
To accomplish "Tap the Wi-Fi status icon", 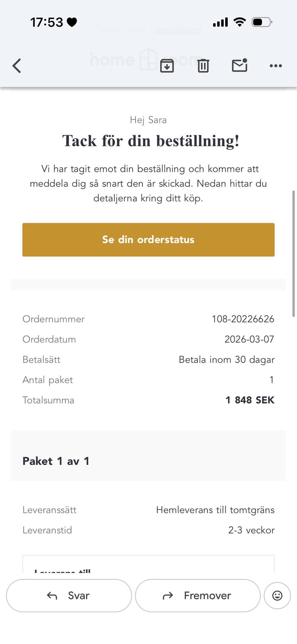I will (x=239, y=22).
